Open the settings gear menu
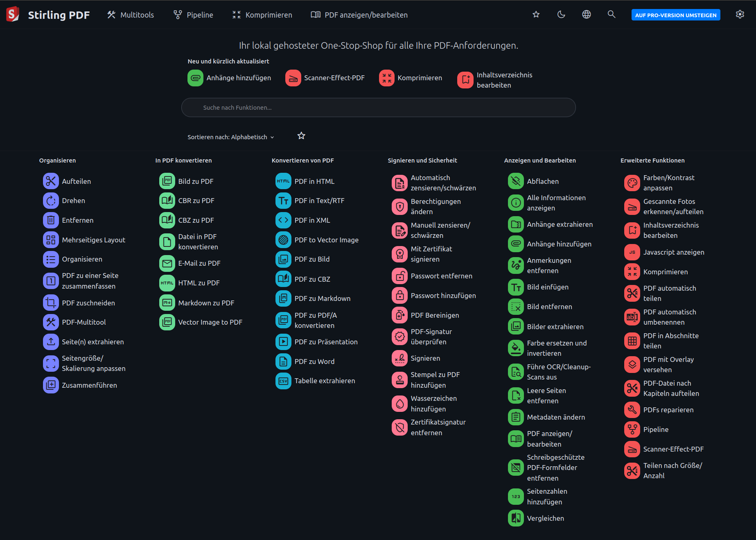Image resolution: width=756 pixels, height=540 pixels. pos(740,15)
